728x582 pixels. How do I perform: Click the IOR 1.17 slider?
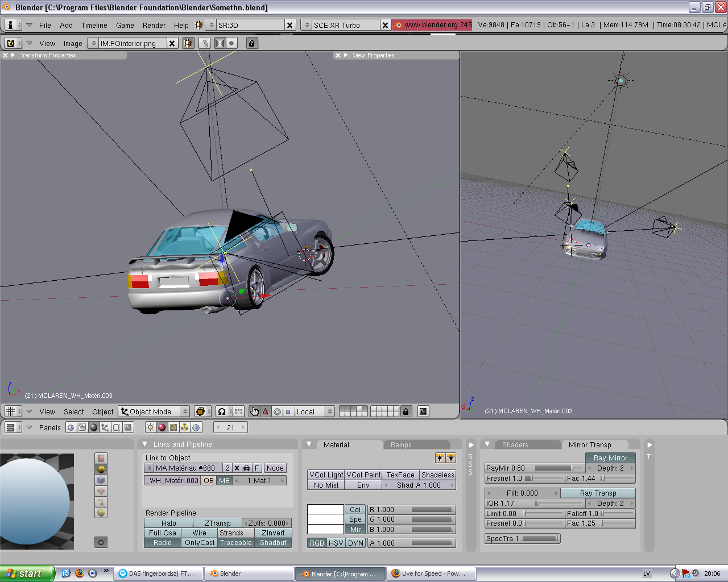tap(535, 504)
